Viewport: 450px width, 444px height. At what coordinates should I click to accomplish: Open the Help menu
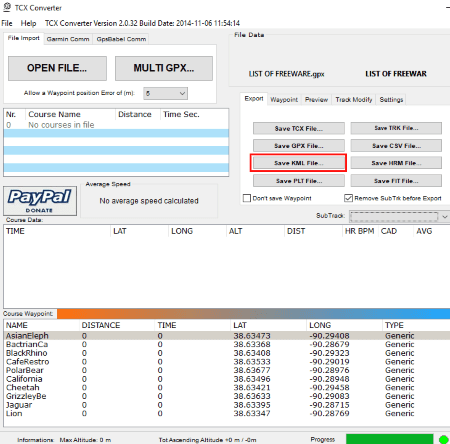click(x=28, y=23)
